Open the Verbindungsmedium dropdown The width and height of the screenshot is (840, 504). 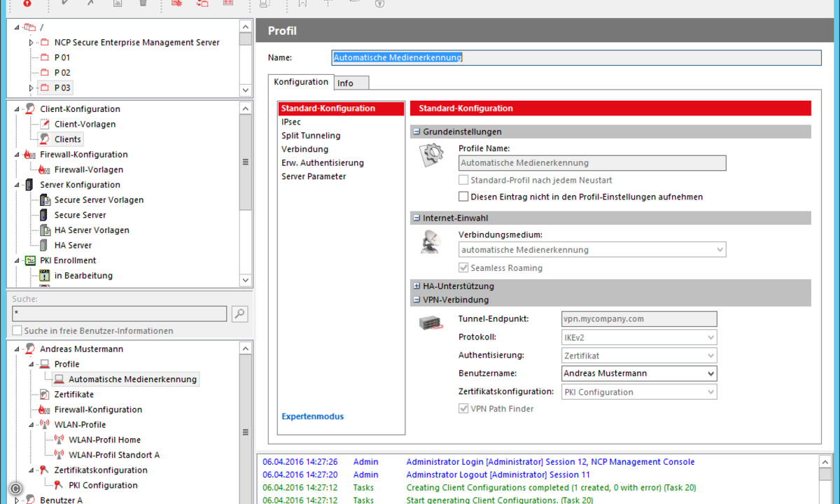pos(719,250)
